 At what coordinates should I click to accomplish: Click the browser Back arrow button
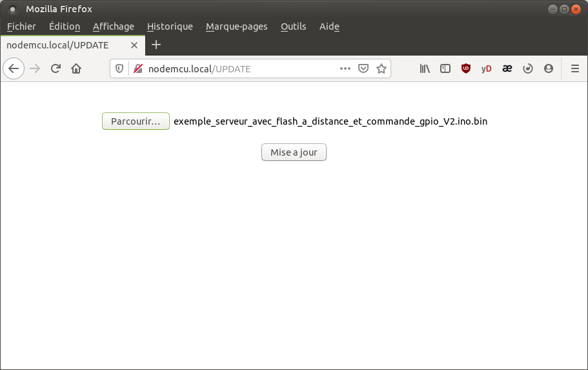point(14,68)
